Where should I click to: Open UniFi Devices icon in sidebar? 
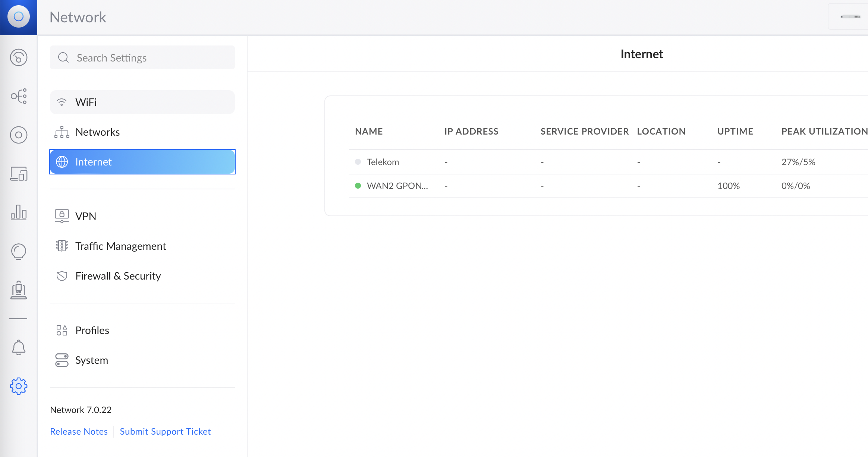pos(19,135)
